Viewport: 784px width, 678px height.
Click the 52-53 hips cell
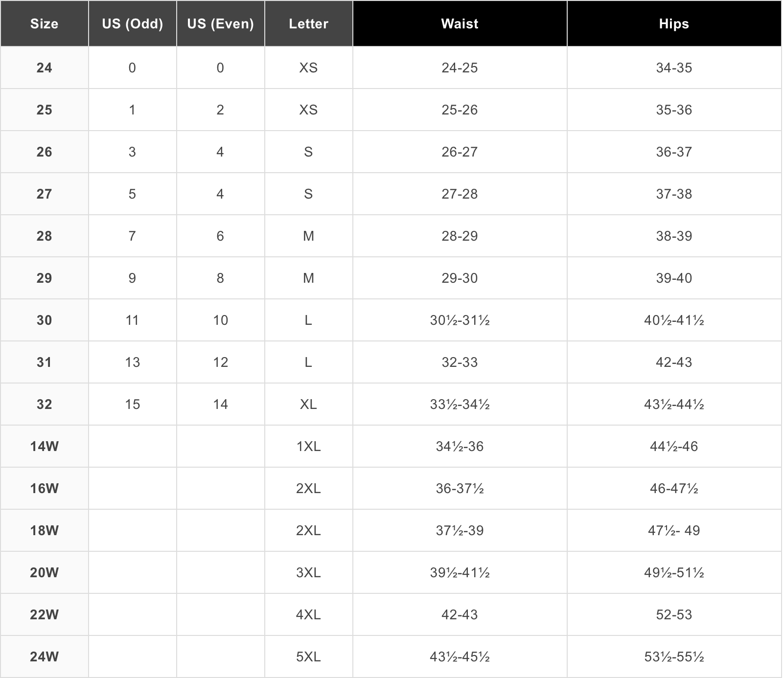[x=674, y=614]
